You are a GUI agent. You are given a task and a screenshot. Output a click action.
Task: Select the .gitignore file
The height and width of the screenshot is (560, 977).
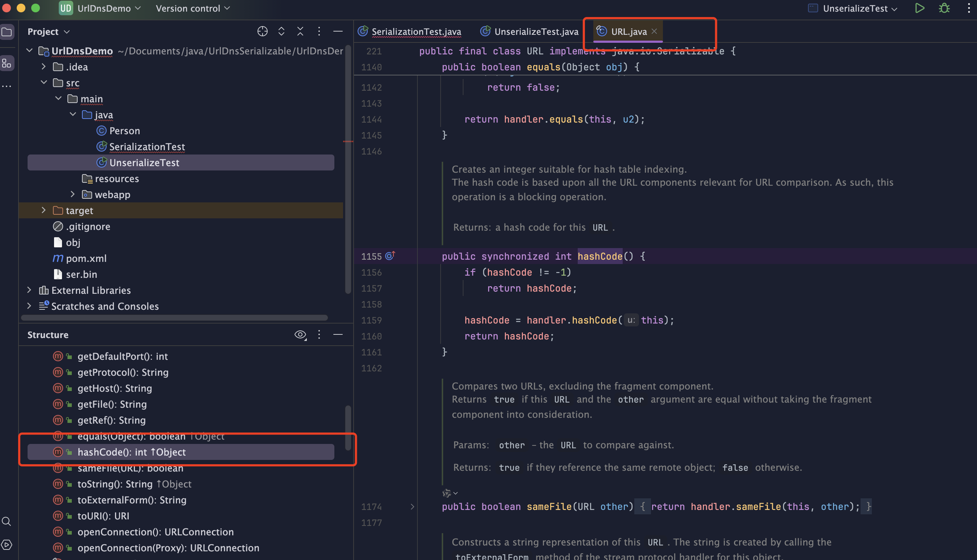[x=82, y=226]
